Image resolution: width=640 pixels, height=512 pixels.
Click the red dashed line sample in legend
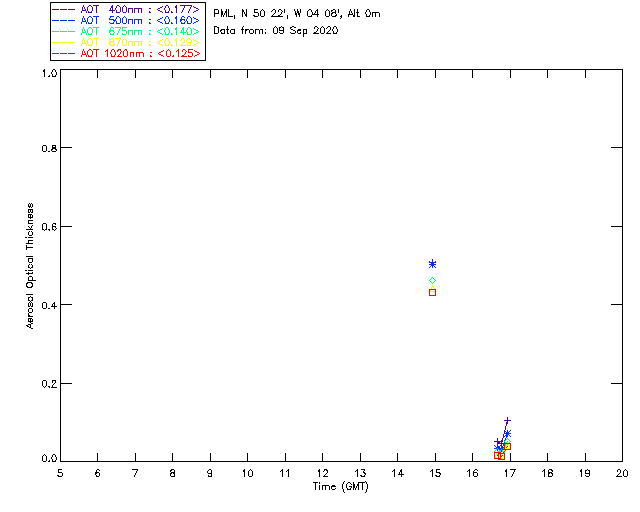tap(64, 53)
